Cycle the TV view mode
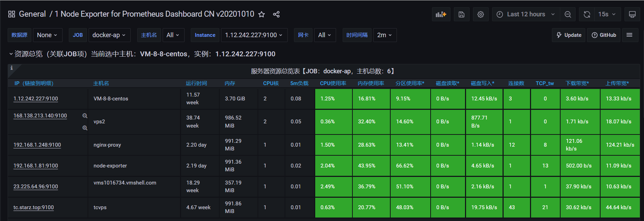Image resolution: width=644 pixels, height=221 pixels. [x=632, y=14]
